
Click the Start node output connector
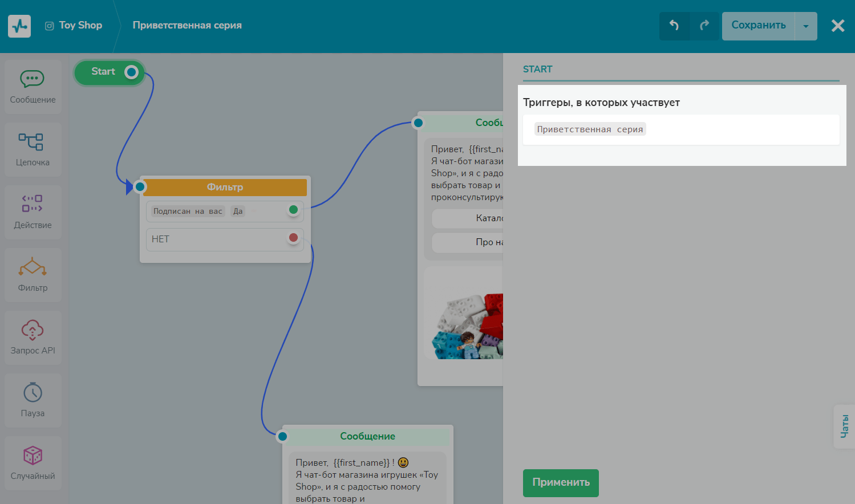click(132, 72)
